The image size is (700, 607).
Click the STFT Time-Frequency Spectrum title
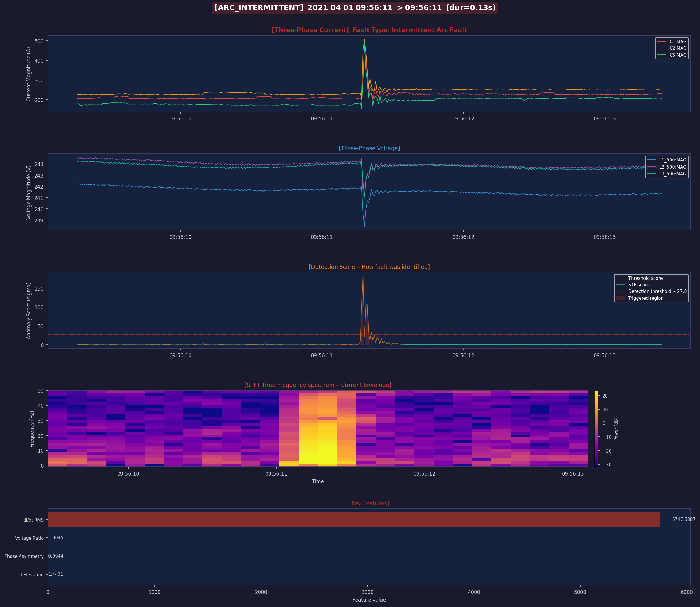click(x=317, y=385)
